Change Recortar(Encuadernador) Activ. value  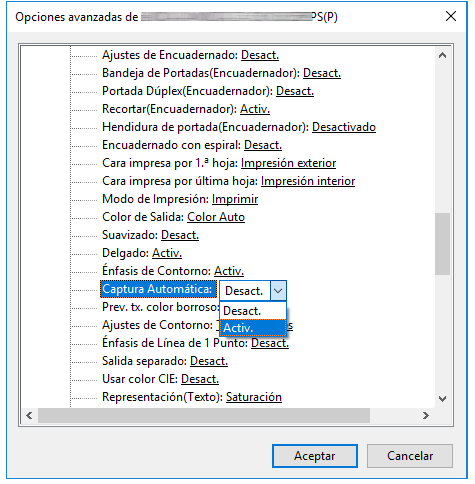pyautogui.click(x=255, y=109)
